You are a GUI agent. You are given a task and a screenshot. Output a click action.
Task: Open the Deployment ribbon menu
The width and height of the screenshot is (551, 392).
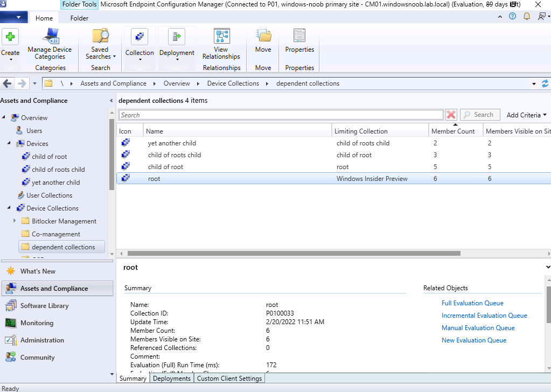coord(177,44)
